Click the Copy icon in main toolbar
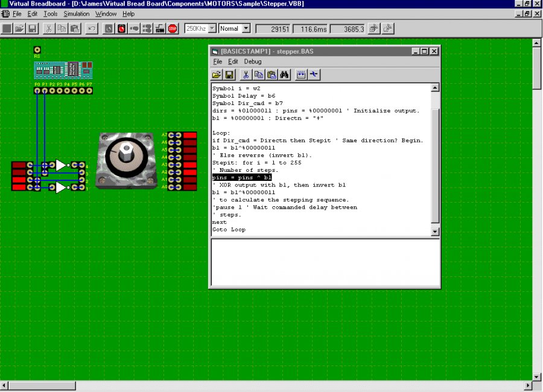The width and height of the screenshot is (543, 392). pos(62,28)
